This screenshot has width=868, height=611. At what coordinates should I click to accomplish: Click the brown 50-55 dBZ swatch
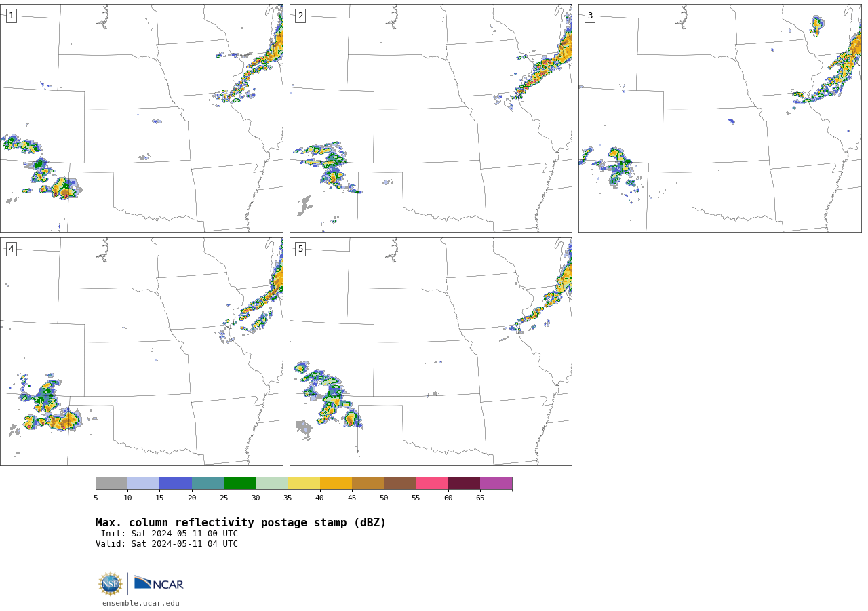click(x=399, y=483)
